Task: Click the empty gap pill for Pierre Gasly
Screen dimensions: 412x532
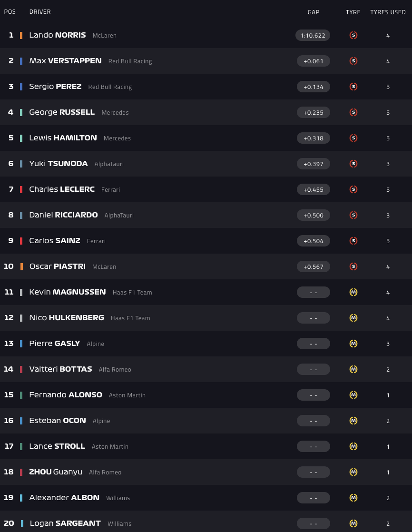Action: tap(313, 344)
